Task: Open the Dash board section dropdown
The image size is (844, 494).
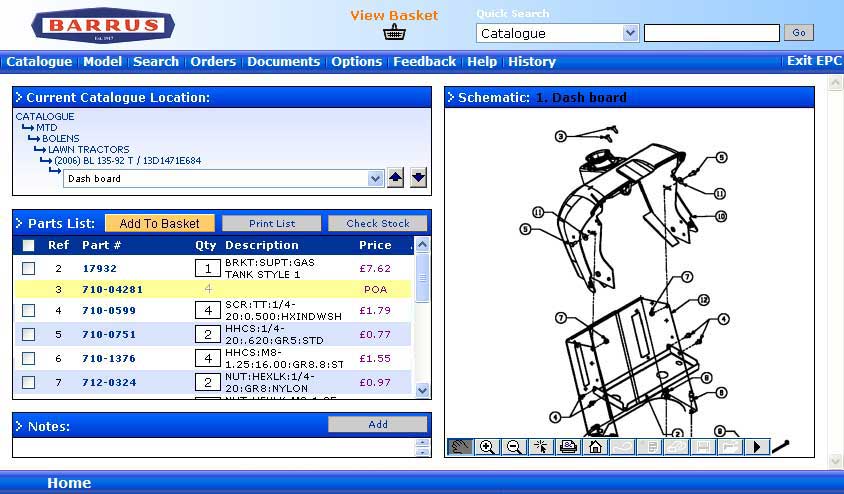Action: (x=375, y=178)
